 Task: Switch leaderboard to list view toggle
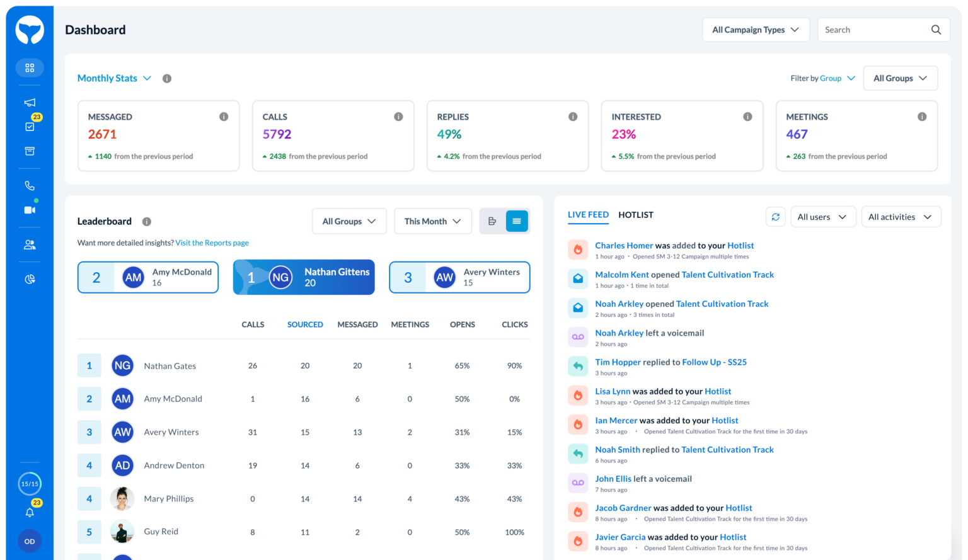[x=517, y=221]
